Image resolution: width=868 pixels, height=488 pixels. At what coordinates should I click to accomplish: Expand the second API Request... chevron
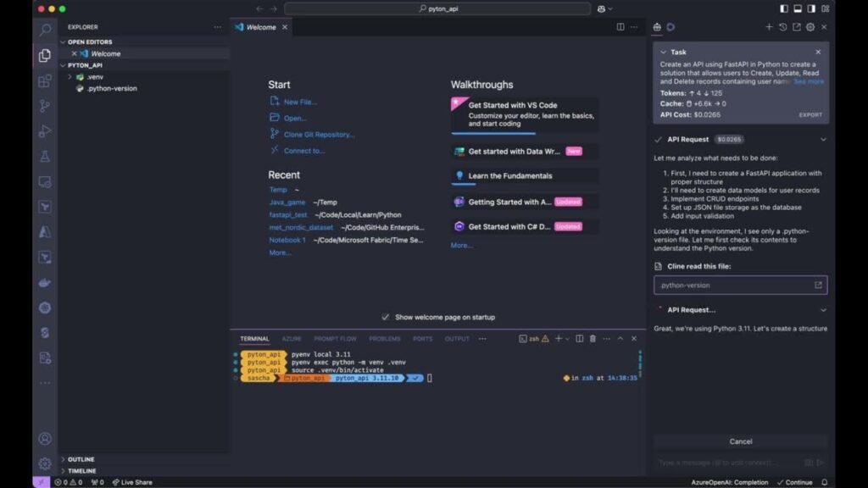tap(823, 310)
